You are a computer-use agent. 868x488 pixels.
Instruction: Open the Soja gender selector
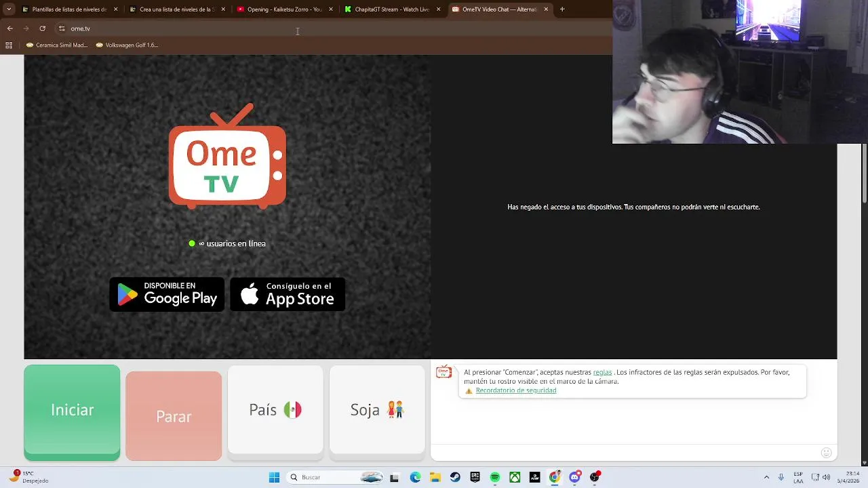[377, 410]
